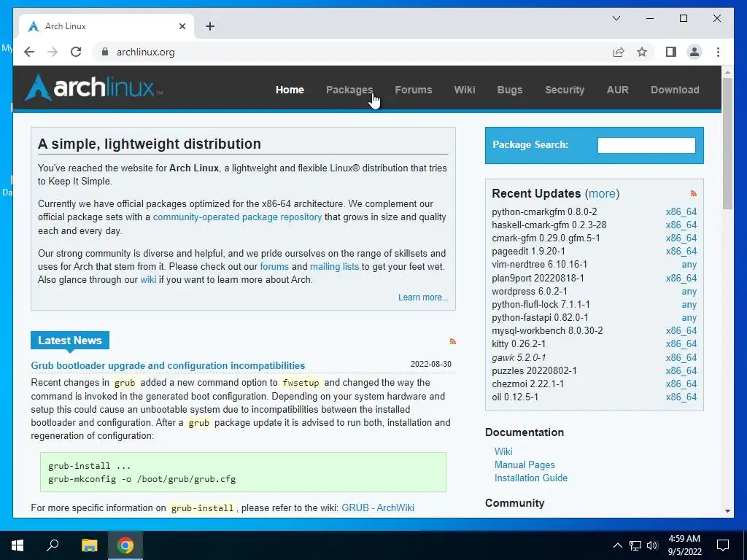Open File Explorer from the taskbar

pyautogui.click(x=89, y=545)
